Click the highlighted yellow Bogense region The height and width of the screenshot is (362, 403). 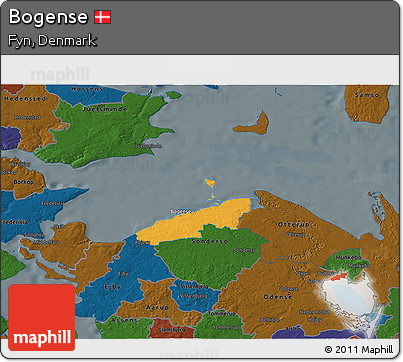[197, 222]
